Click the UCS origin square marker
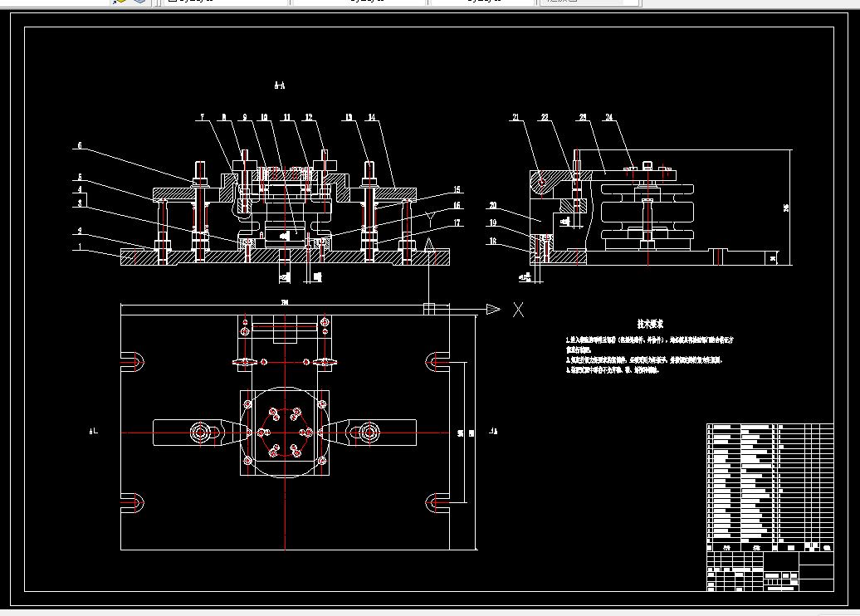This screenshot has height=616, width=860. [429, 310]
